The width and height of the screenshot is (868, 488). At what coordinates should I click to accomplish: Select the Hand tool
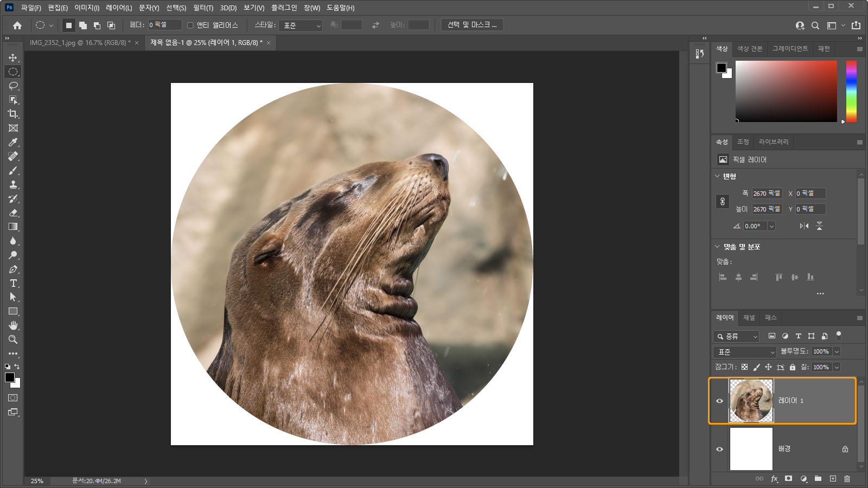pos(13,325)
